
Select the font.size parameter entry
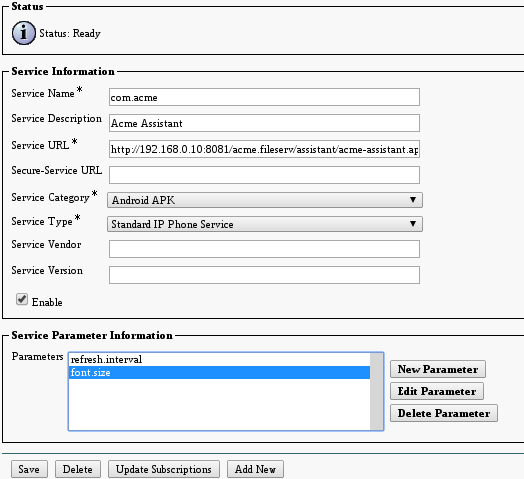click(x=220, y=372)
